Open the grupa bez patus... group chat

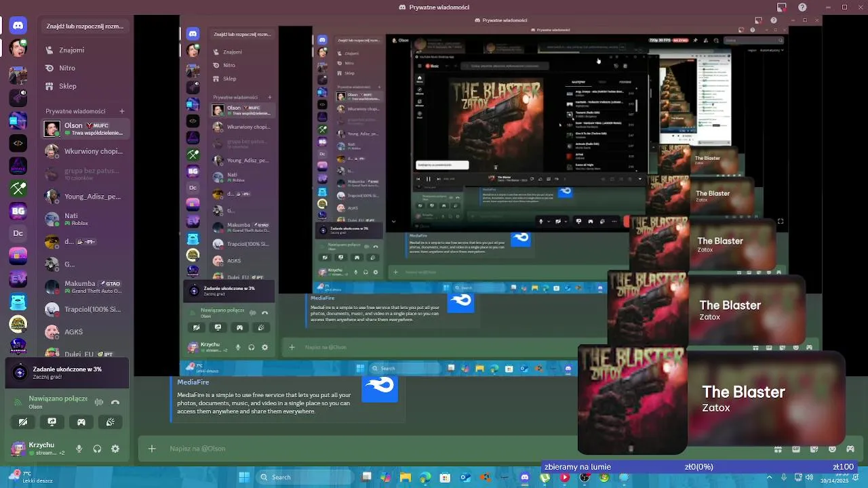coord(85,174)
